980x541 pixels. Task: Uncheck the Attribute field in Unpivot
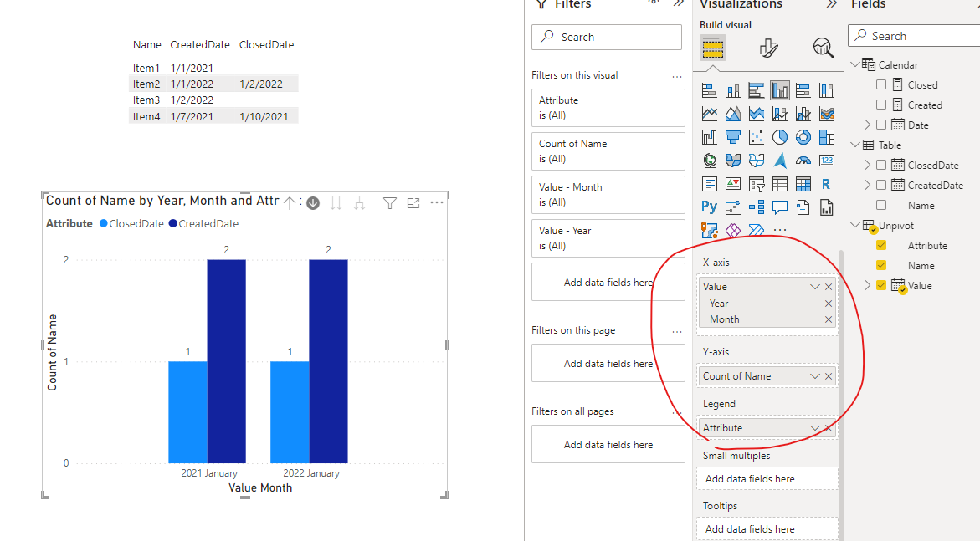click(881, 245)
